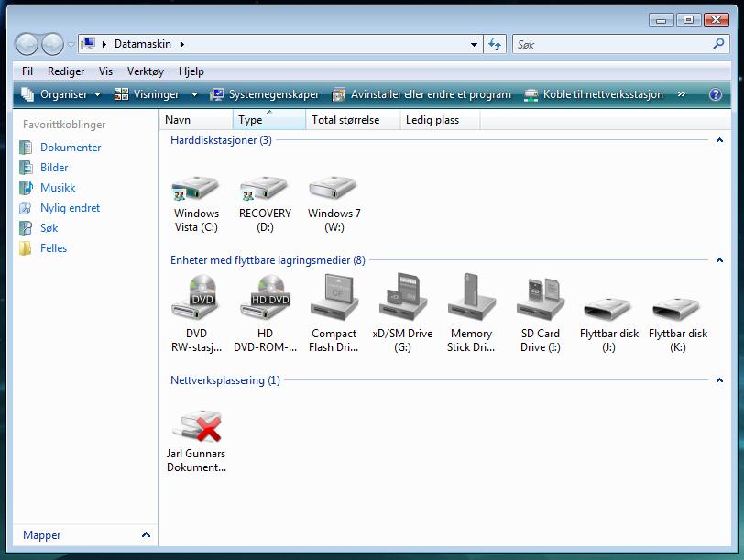744x560 pixels.
Task: Open the Fil menu
Action: 27,71
